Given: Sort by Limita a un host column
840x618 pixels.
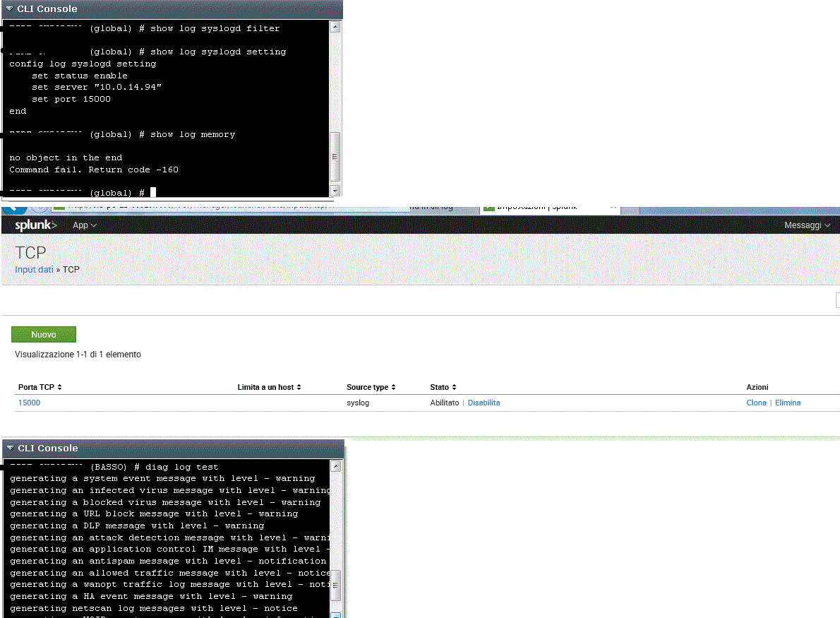Looking at the screenshot, I should coord(270,387).
